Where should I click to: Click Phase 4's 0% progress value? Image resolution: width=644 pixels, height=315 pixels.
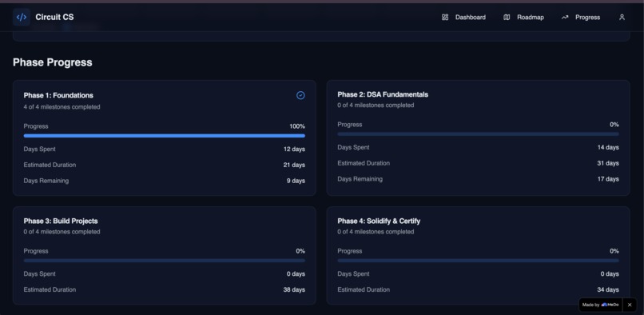[614, 251]
